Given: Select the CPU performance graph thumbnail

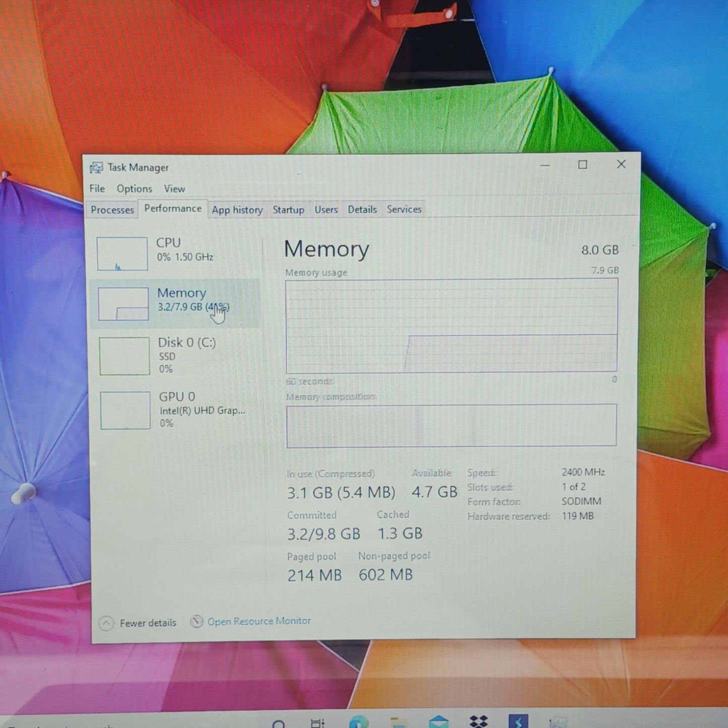Looking at the screenshot, I should click(x=122, y=254).
